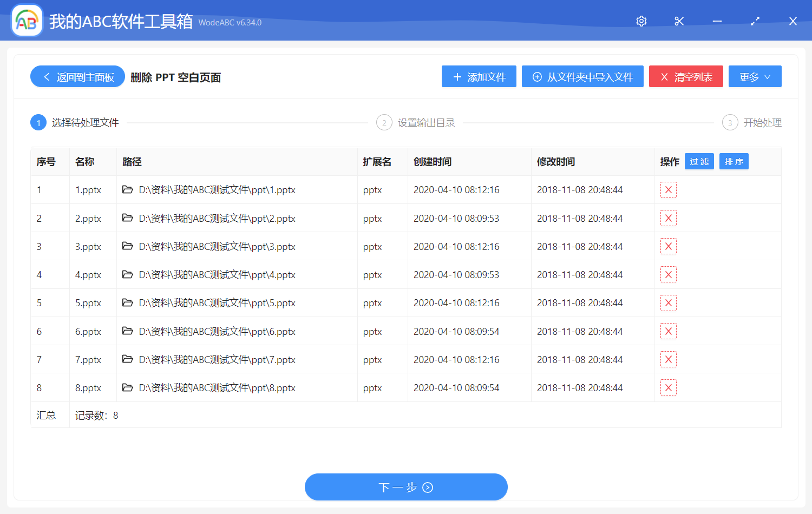Image resolution: width=812 pixels, height=514 pixels.
Task: Click the 添加文件 button
Action: [x=479, y=76]
